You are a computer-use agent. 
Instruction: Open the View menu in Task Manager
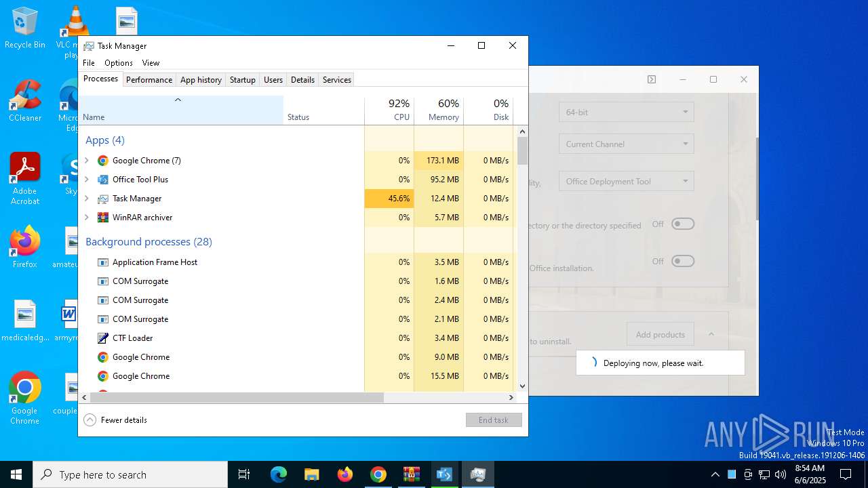coord(151,63)
